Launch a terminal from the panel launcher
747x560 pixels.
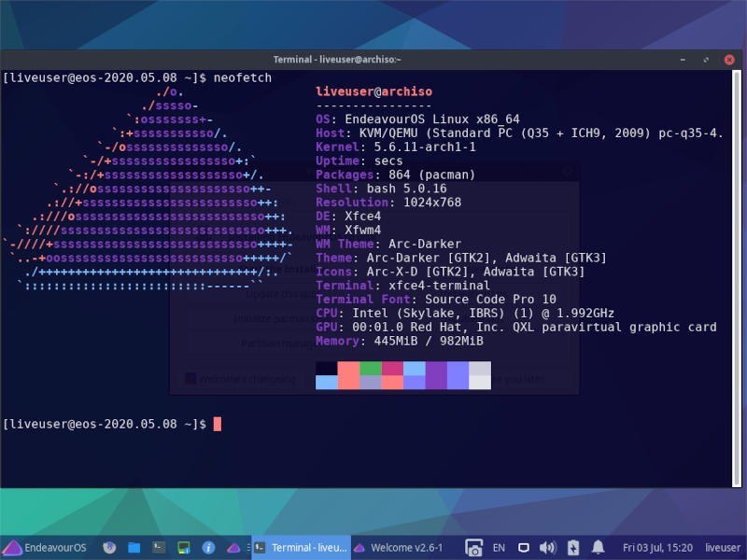point(157,548)
